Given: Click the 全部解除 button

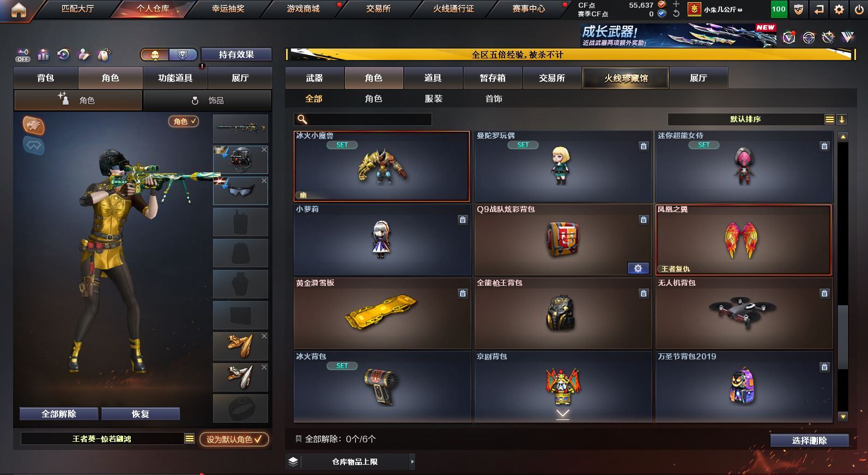Looking at the screenshot, I should pyautogui.click(x=59, y=414).
